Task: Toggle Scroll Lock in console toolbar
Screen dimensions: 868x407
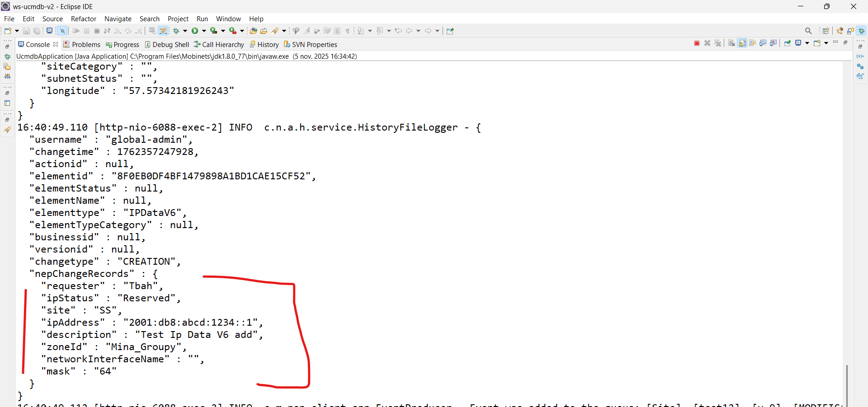Action: [x=742, y=43]
